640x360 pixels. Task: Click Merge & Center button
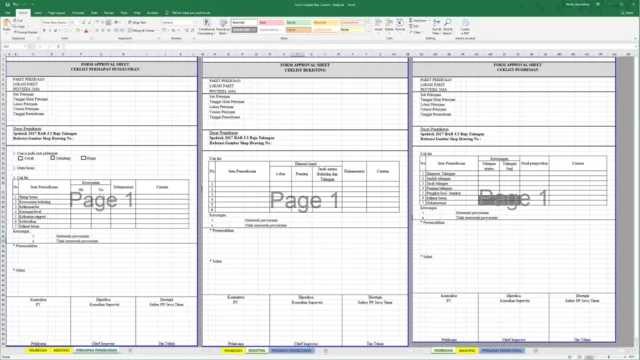pos(141,31)
